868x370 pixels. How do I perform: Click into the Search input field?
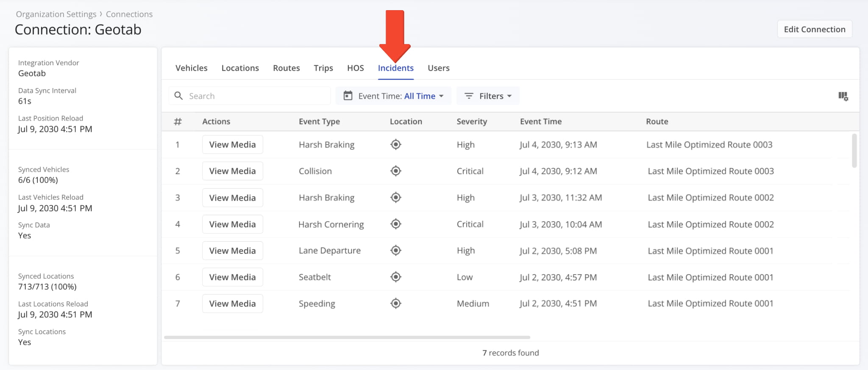point(250,96)
